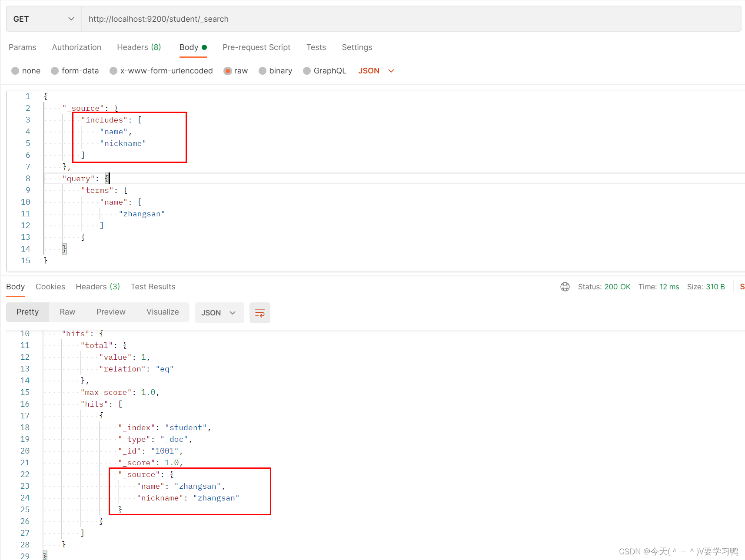Switch to the Tests tab
This screenshot has width=745, height=560.
316,47
